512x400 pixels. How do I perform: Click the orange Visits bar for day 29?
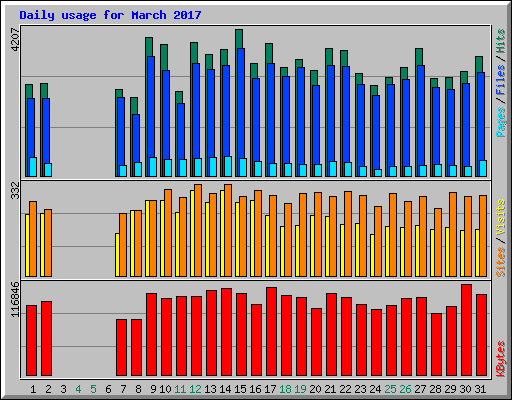click(x=453, y=234)
